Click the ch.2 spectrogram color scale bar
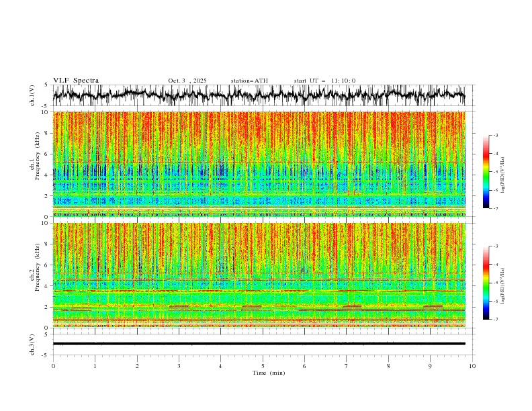532x411 pixels. (486, 283)
